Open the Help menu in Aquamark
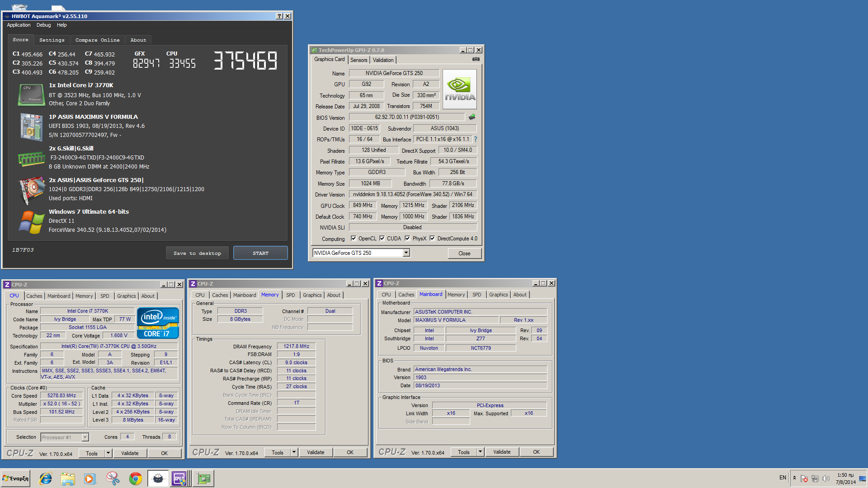 [x=61, y=25]
